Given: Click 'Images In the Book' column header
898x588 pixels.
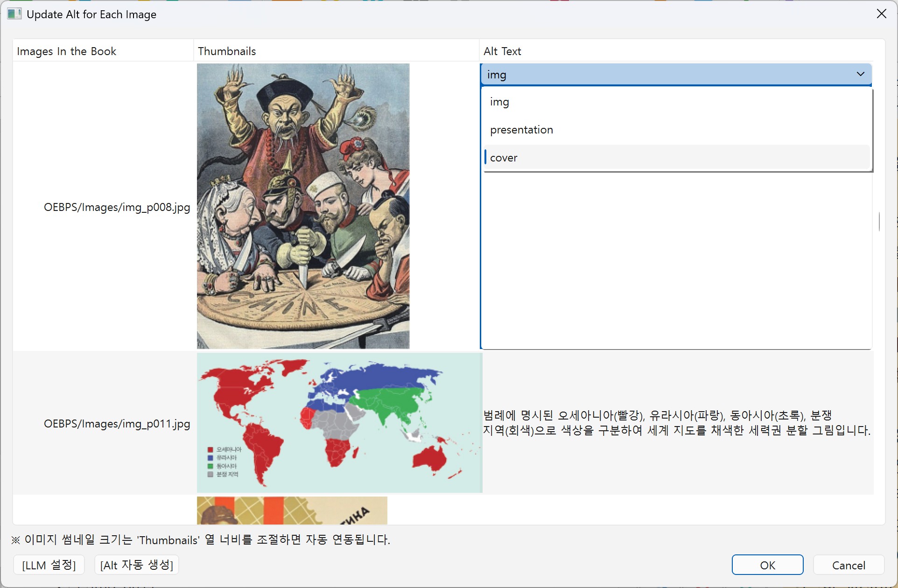Looking at the screenshot, I should (x=66, y=51).
